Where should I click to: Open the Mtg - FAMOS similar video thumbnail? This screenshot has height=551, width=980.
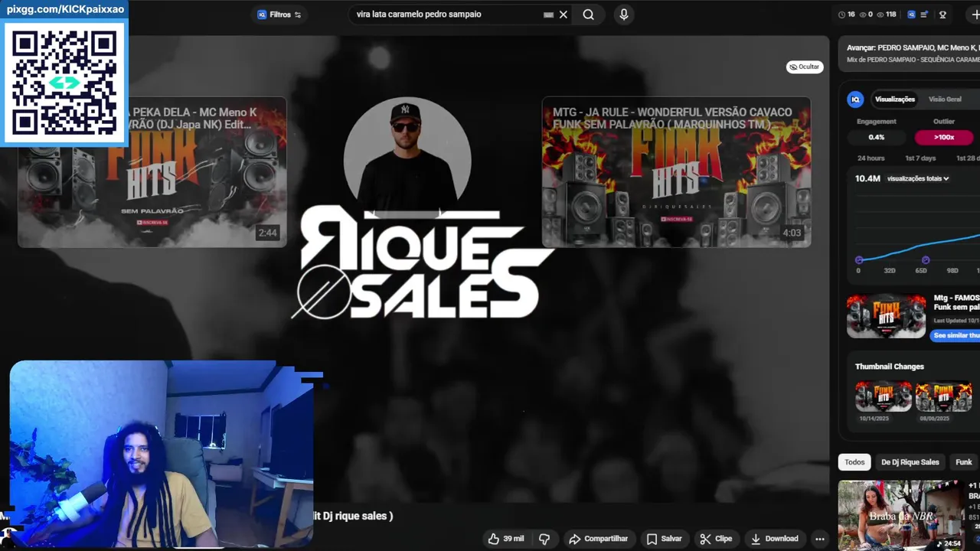coord(886,315)
